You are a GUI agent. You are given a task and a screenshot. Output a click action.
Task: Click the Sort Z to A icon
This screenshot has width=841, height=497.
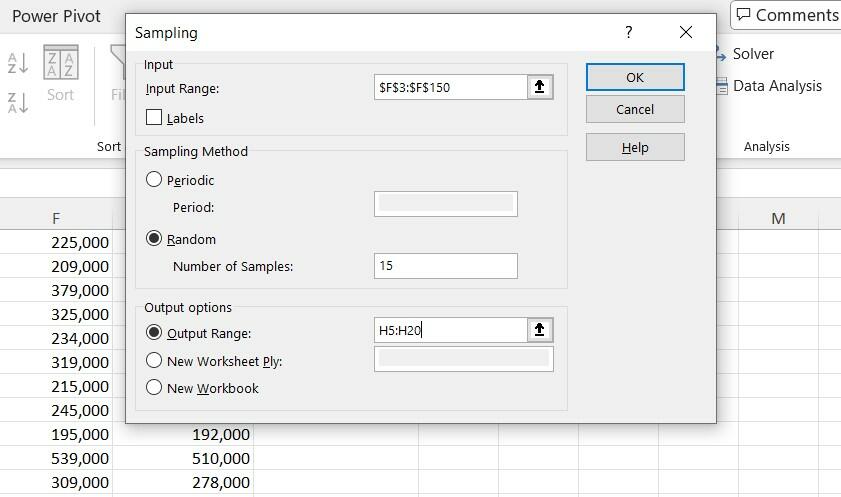pos(18,101)
